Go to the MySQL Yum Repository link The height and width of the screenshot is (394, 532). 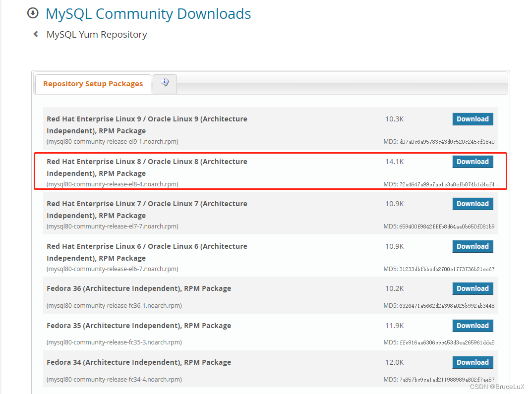tap(97, 35)
